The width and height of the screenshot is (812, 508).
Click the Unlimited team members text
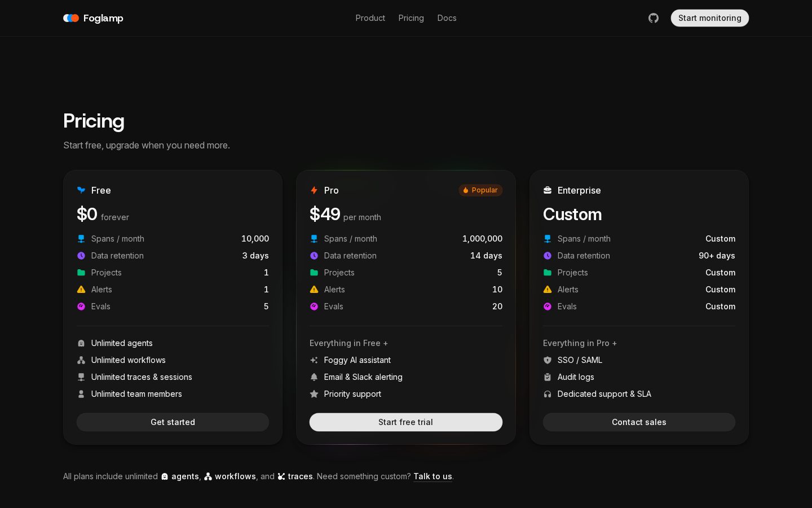tap(136, 394)
